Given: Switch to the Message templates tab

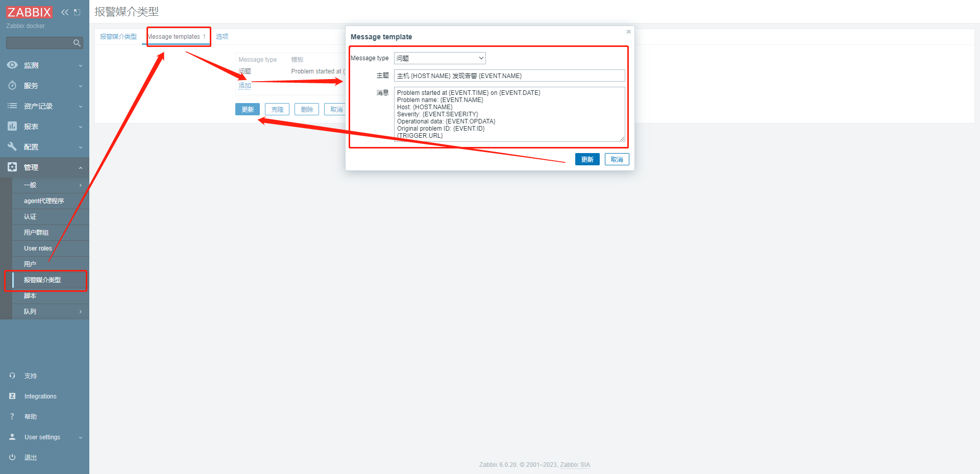Looking at the screenshot, I should (x=177, y=37).
